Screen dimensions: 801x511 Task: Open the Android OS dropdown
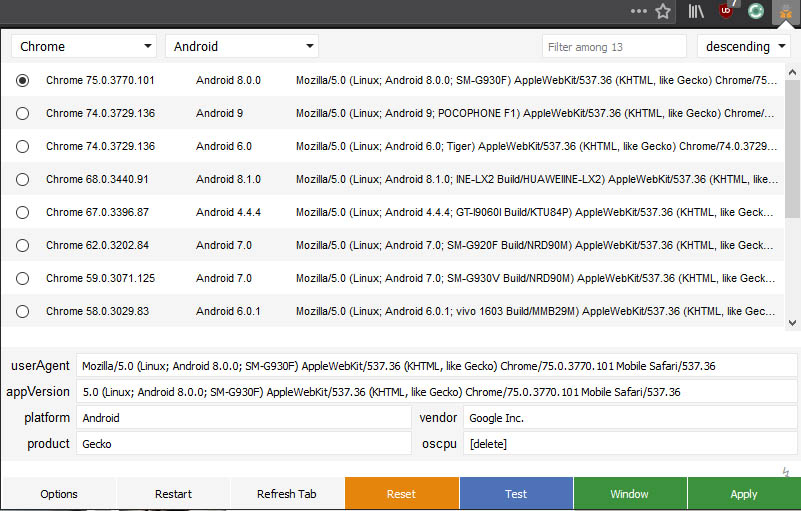[x=242, y=47]
